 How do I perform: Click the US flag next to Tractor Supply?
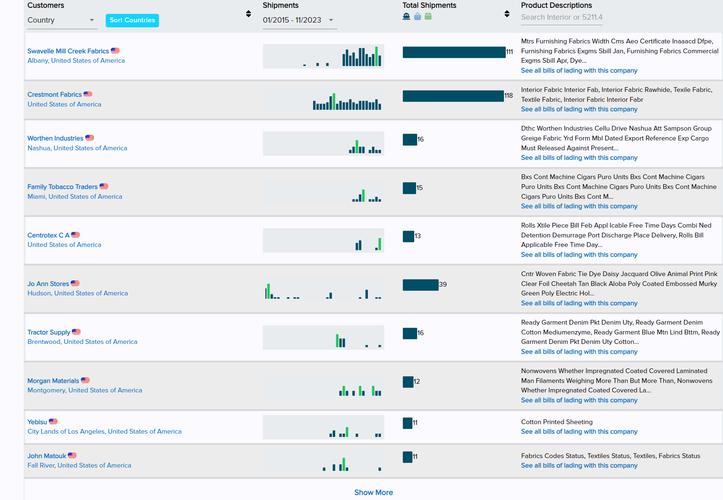click(76, 332)
